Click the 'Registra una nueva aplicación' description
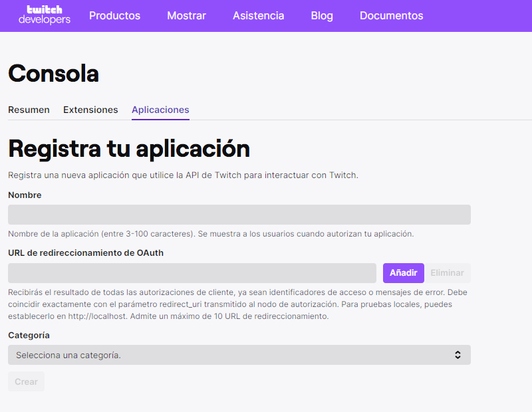 tap(184, 175)
